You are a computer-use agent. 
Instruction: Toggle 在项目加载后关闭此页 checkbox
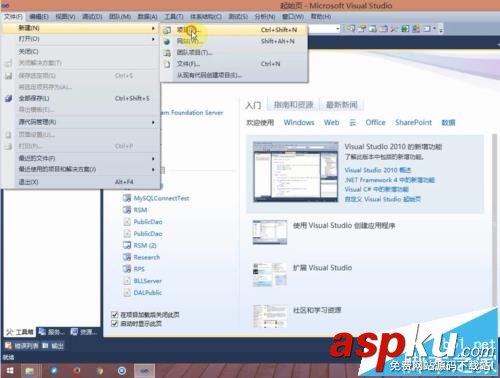tap(114, 314)
